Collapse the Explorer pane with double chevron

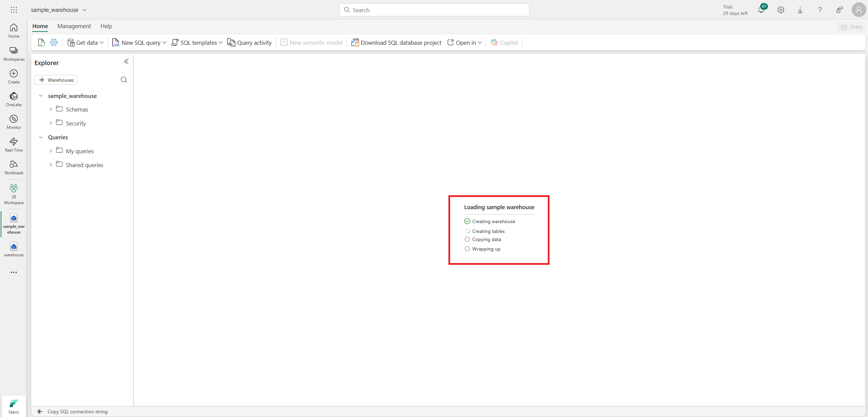(126, 61)
